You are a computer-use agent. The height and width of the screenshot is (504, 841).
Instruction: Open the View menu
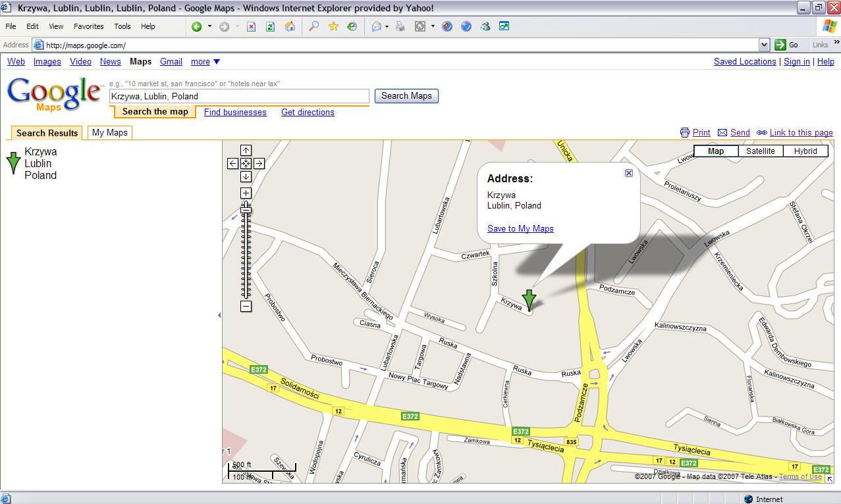coord(56,26)
